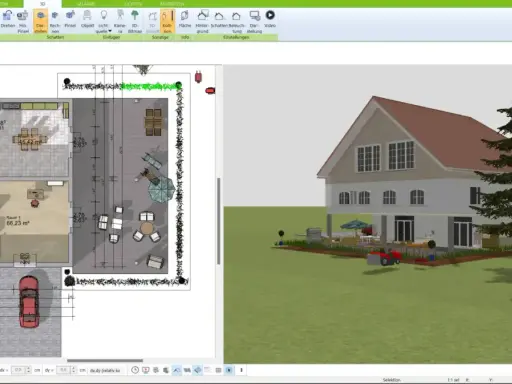Open the dx,dy relativ coordinate dropdown
The image size is (512, 384).
[107, 370]
